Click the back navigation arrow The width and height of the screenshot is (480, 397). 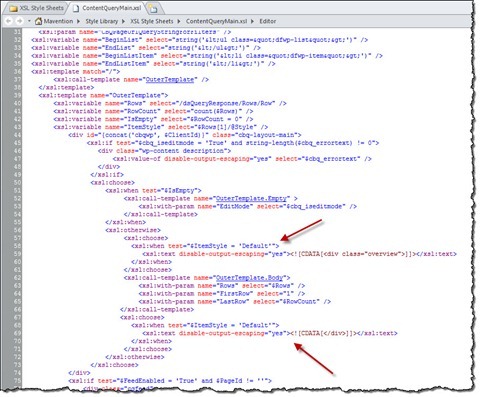(x=9, y=21)
